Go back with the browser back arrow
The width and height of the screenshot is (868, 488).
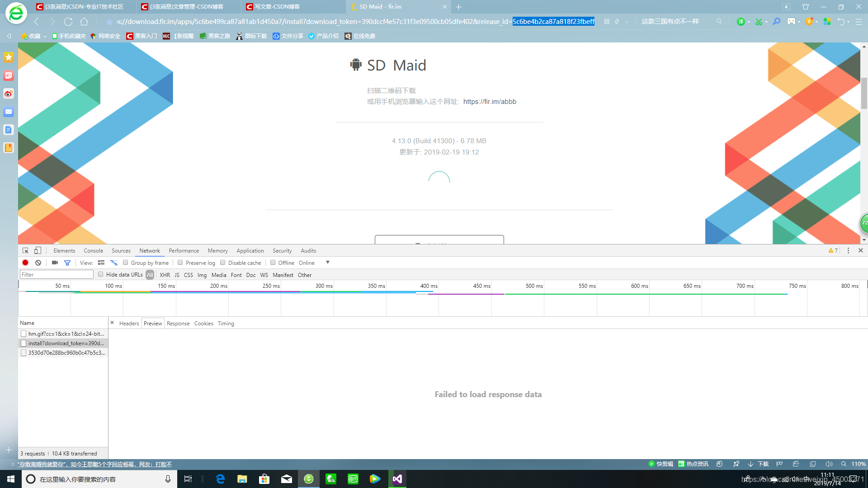pos(37,22)
